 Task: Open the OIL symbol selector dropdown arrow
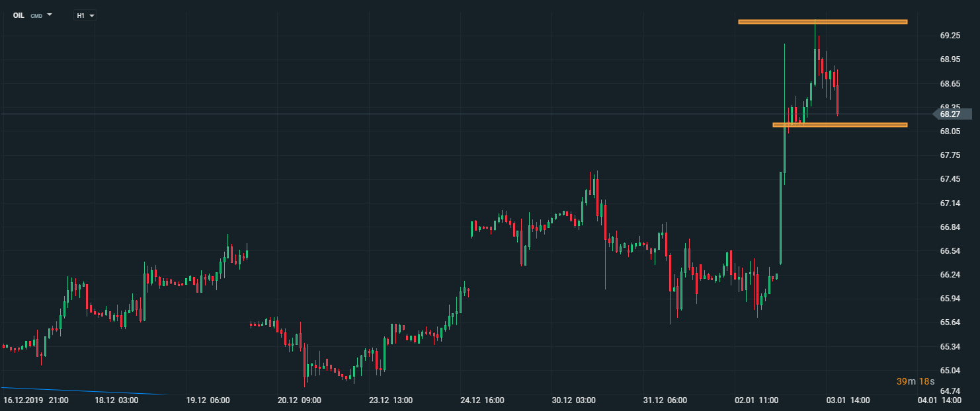click(50, 15)
